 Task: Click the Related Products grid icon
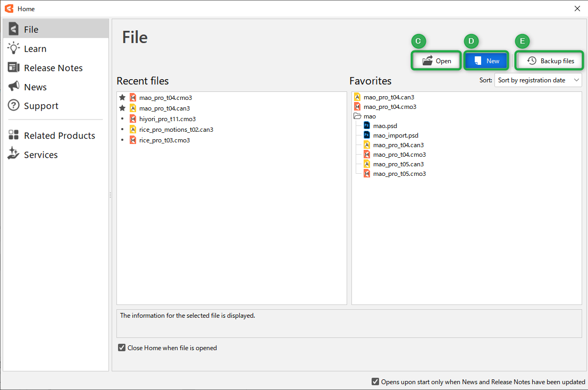14,135
